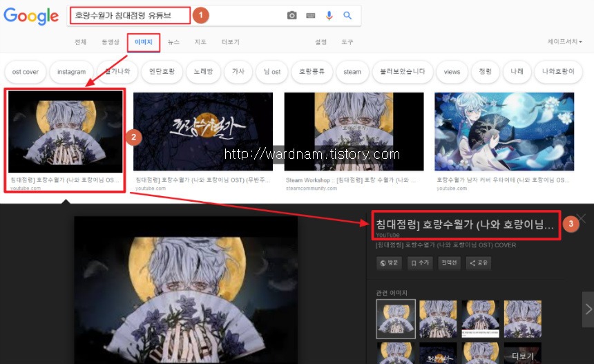The height and width of the screenshot is (364, 594).
Task: Select the 'steam' filter chip
Action: 352,72
